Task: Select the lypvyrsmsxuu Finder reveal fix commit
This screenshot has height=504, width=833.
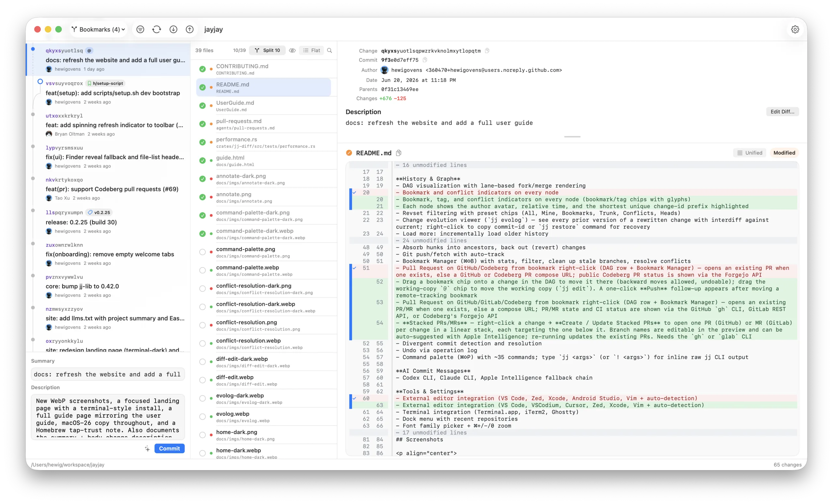Action: pyautogui.click(x=108, y=157)
